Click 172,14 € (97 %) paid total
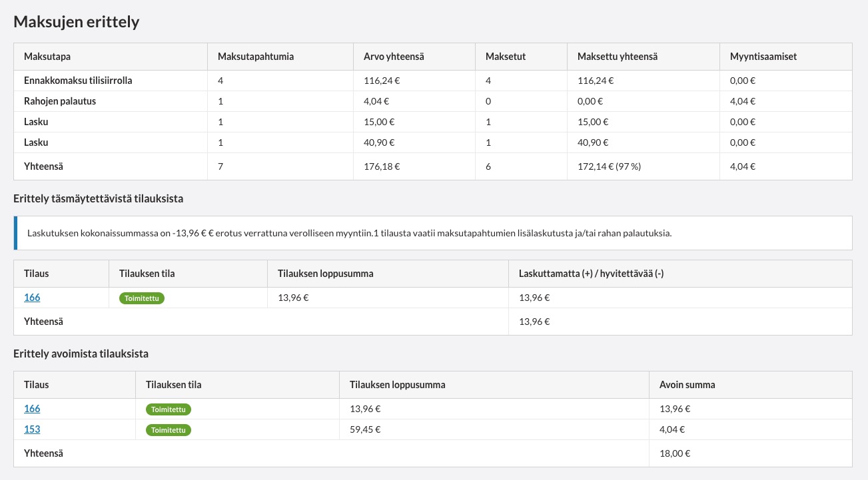This screenshot has height=480, width=868. click(x=610, y=166)
